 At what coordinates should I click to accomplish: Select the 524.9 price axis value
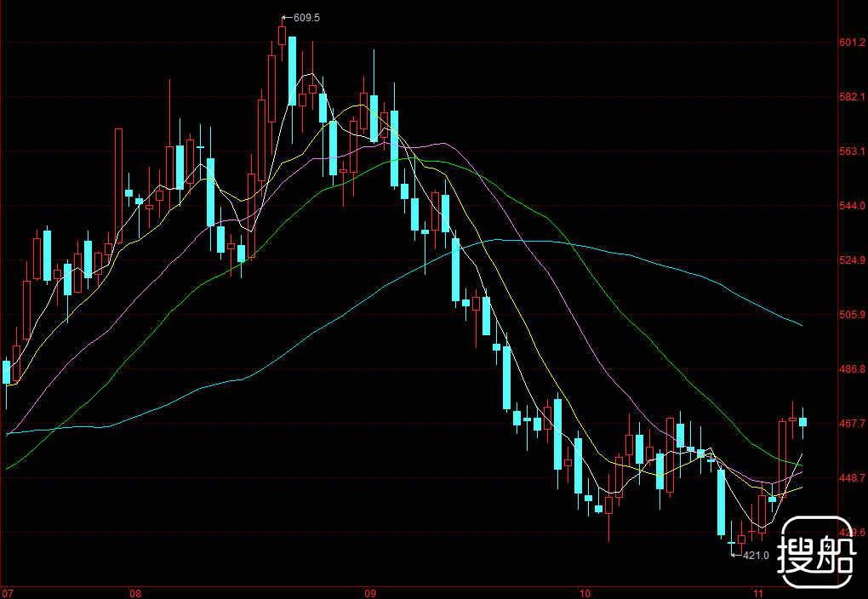point(852,260)
